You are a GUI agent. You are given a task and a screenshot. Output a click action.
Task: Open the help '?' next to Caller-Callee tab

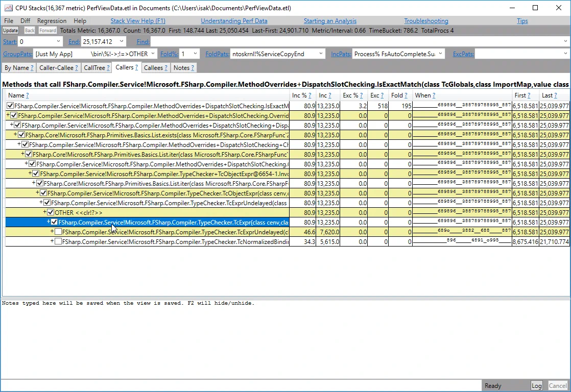point(77,68)
